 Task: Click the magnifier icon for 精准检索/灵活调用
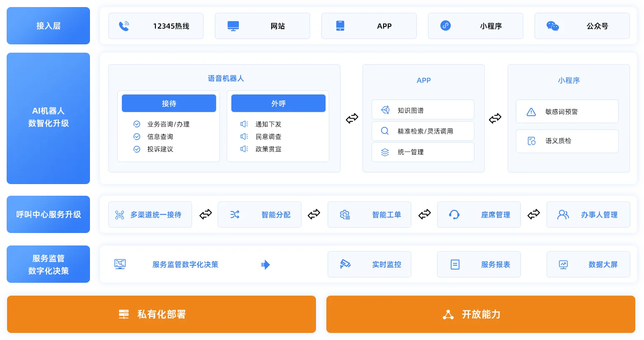385,131
